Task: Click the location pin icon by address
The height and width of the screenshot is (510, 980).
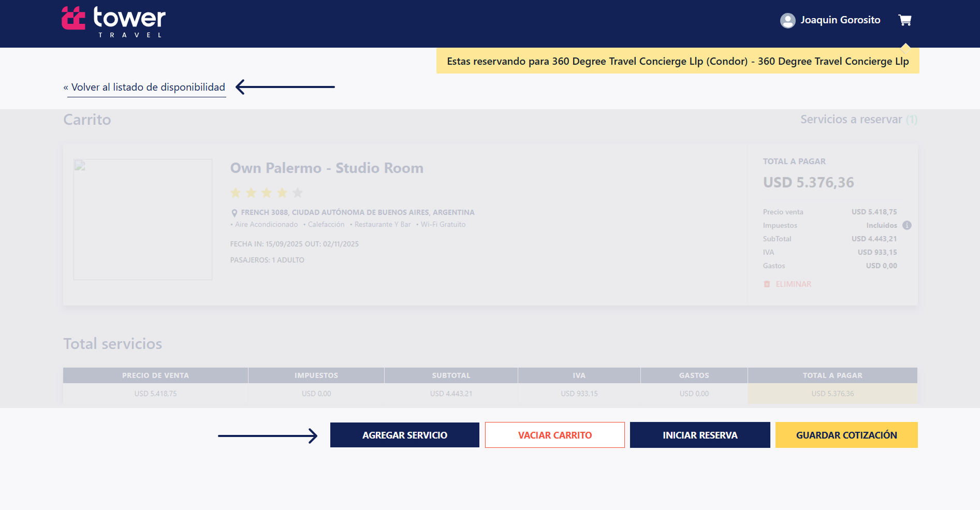Action: click(234, 213)
